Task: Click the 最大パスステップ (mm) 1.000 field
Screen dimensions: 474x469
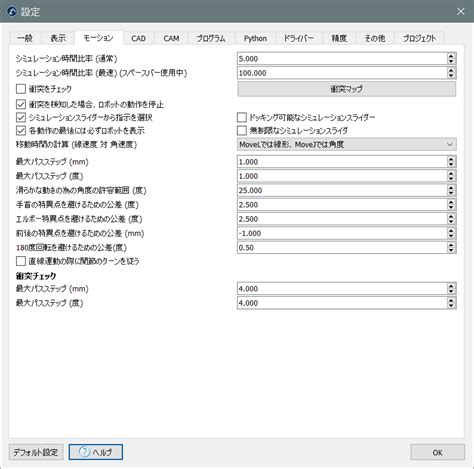Action: pyautogui.click(x=342, y=162)
